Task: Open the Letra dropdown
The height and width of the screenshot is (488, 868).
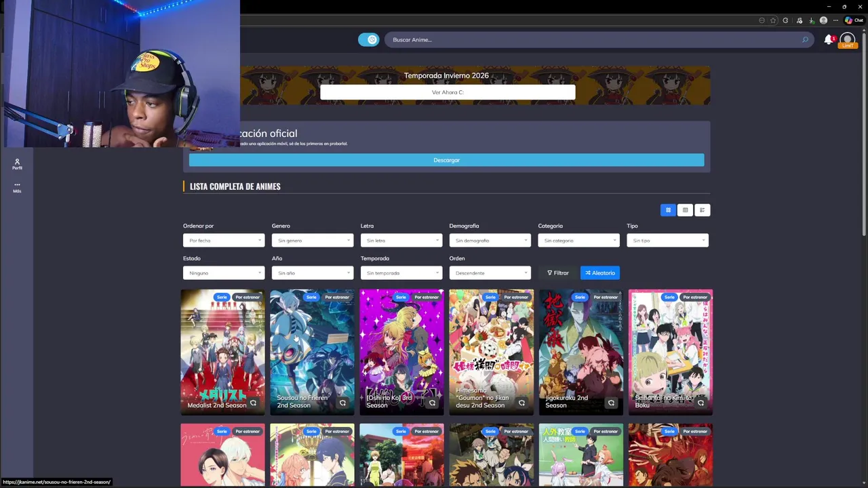Action: [x=401, y=241]
